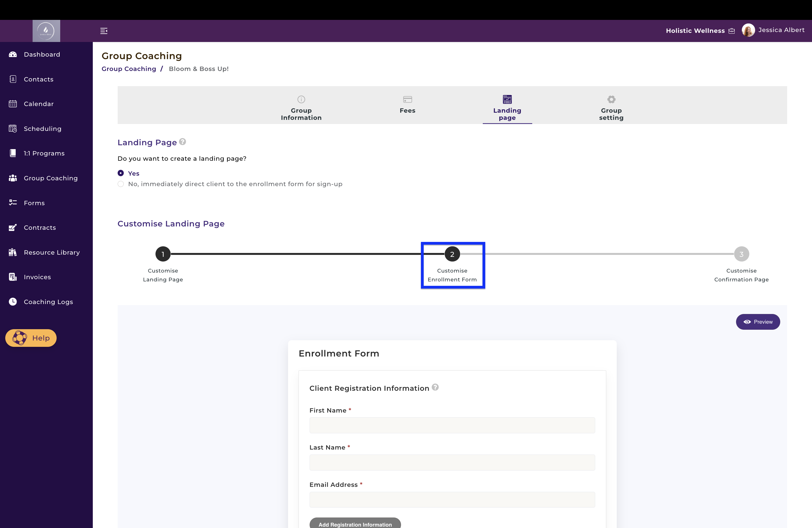The width and height of the screenshot is (812, 528).
Task: Select the No, direct to enrollment form radio
Action: point(120,184)
